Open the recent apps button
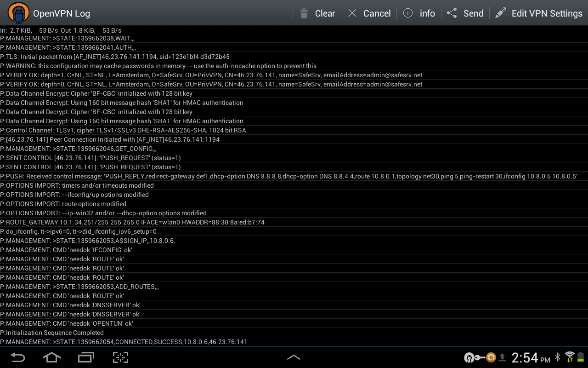Screen dimensions: 588x368 [86, 357]
